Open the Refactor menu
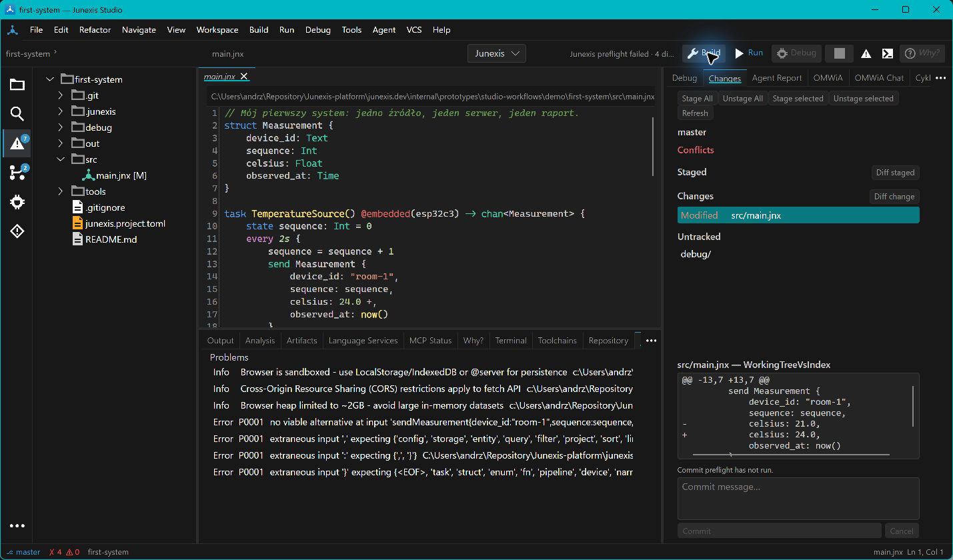953x560 pixels. coord(95,30)
